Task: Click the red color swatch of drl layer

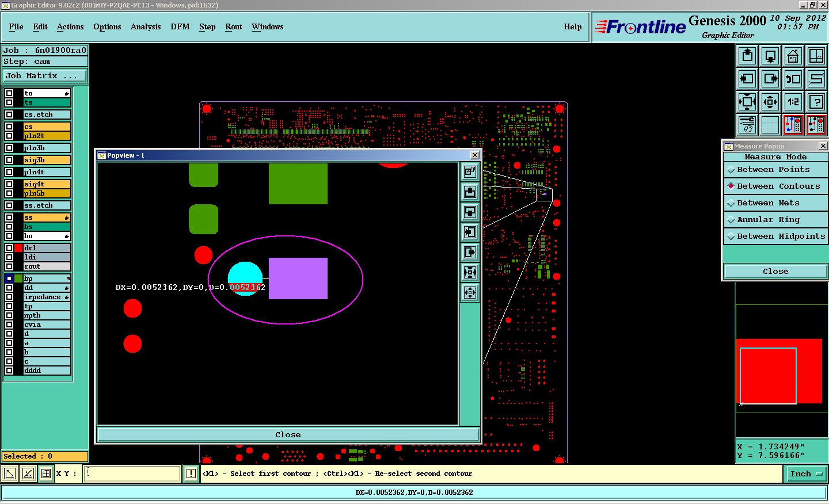Action: 18,248
